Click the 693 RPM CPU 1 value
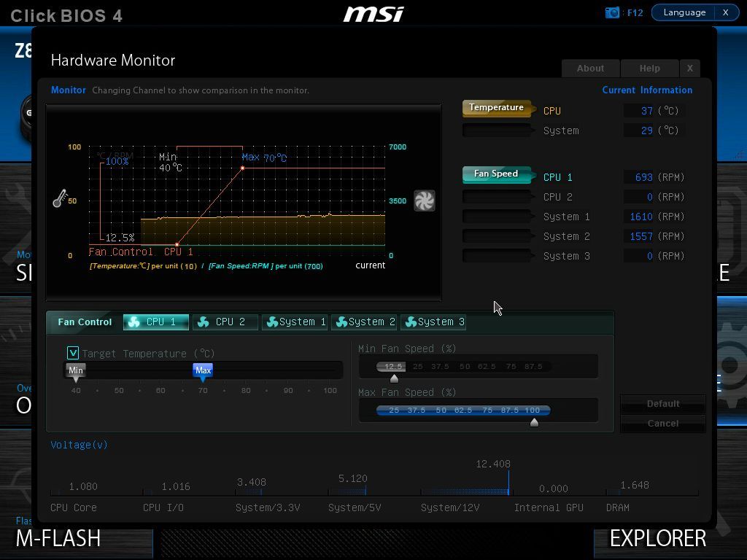This screenshot has width=747, height=560. [643, 177]
